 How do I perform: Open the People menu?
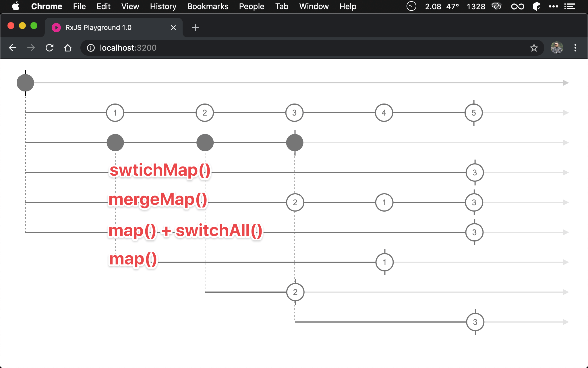point(252,6)
